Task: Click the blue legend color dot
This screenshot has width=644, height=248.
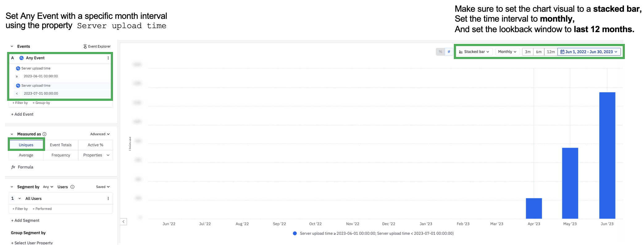Action: pyautogui.click(x=295, y=233)
